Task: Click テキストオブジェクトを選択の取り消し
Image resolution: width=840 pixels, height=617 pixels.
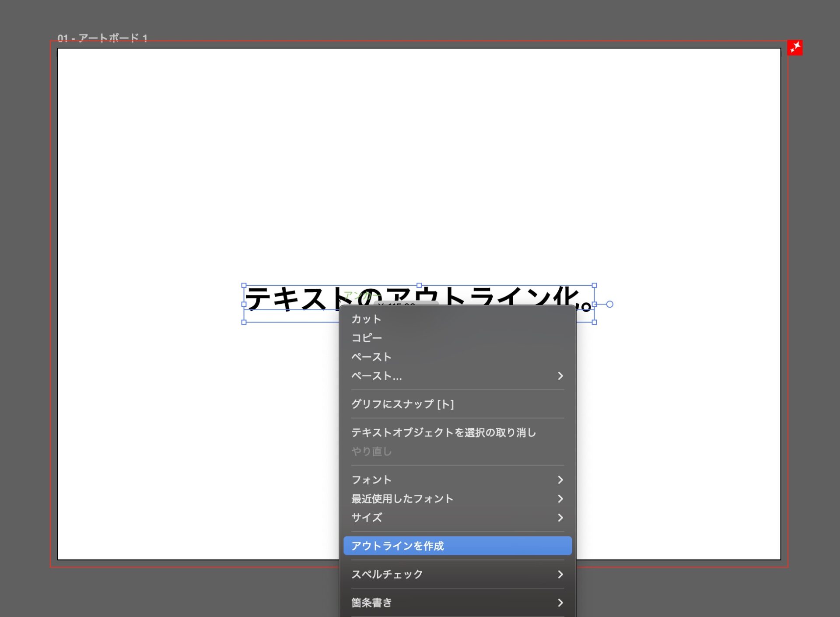Action: pyautogui.click(x=444, y=432)
